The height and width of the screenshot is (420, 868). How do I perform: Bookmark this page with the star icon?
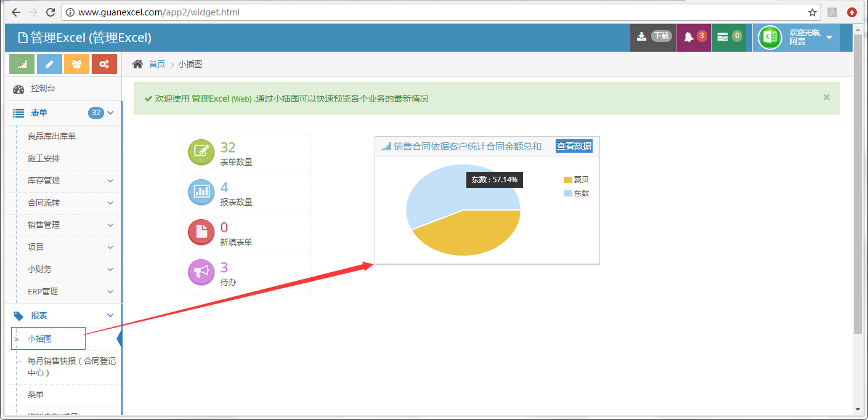point(813,12)
